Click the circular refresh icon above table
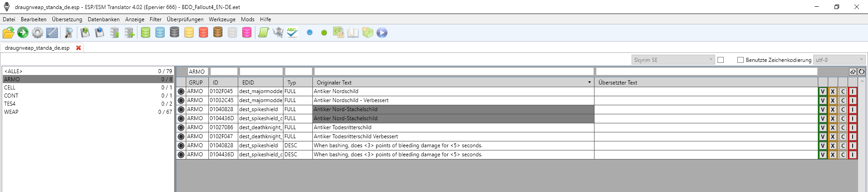 tap(861, 71)
